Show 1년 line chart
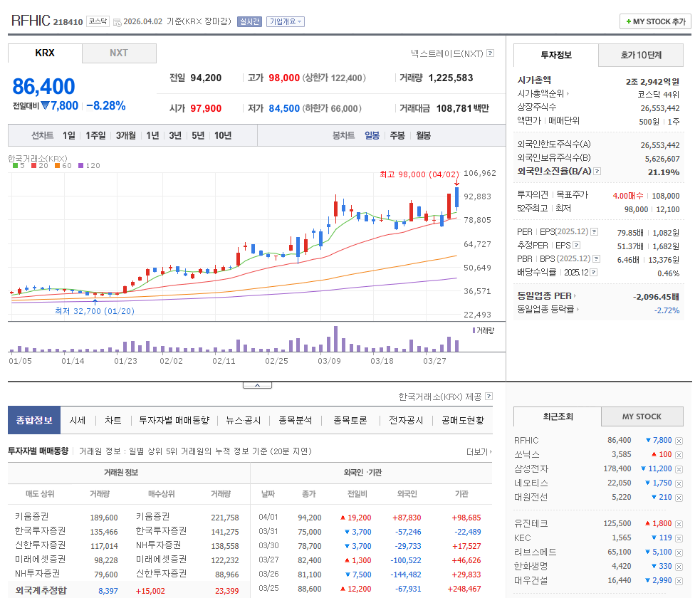The height and width of the screenshot is (598, 700). click(152, 135)
